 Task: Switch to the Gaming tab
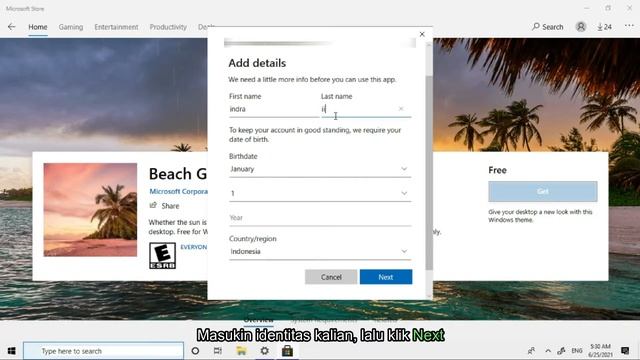pyautogui.click(x=71, y=27)
